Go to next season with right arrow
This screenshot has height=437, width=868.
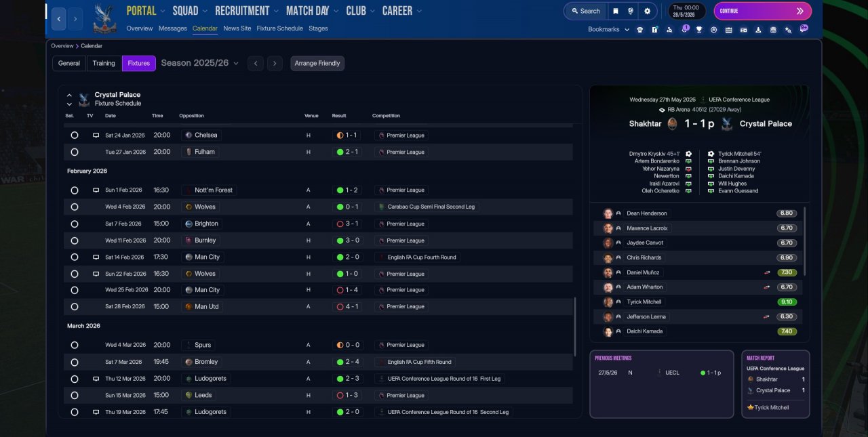pyautogui.click(x=274, y=63)
